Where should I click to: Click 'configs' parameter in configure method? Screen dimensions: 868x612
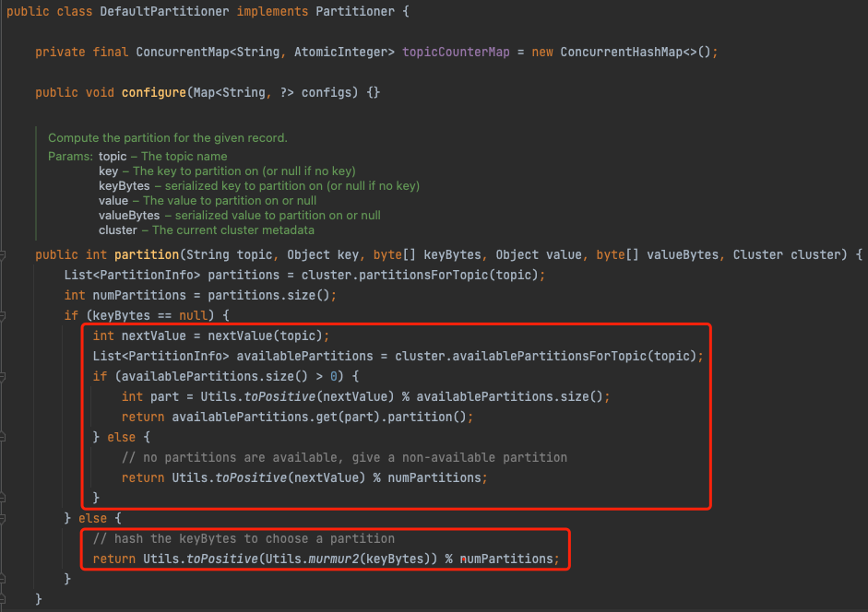click(327, 92)
